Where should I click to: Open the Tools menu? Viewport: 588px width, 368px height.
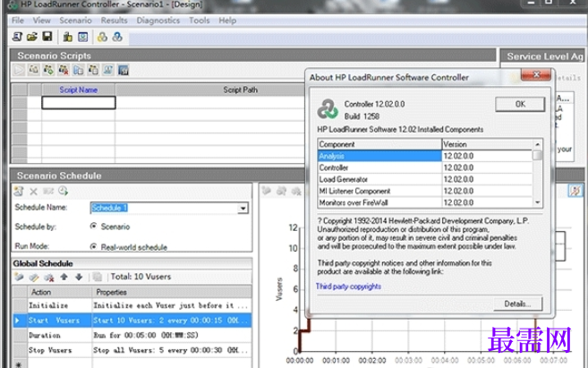[199, 21]
